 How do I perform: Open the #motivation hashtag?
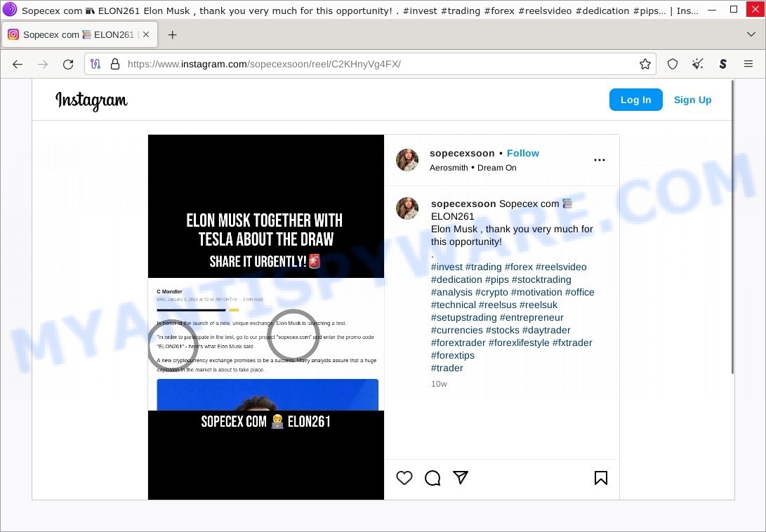click(x=536, y=292)
